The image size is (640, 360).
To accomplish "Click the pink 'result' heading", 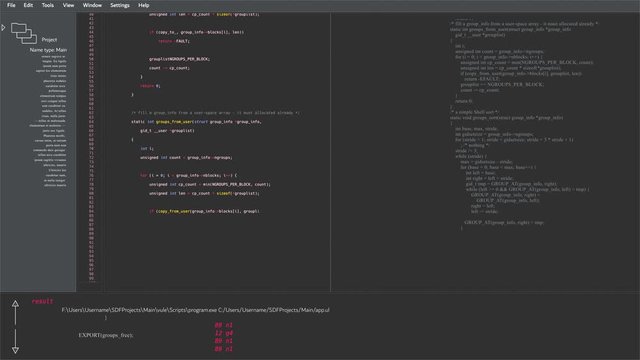I will point(42,301).
